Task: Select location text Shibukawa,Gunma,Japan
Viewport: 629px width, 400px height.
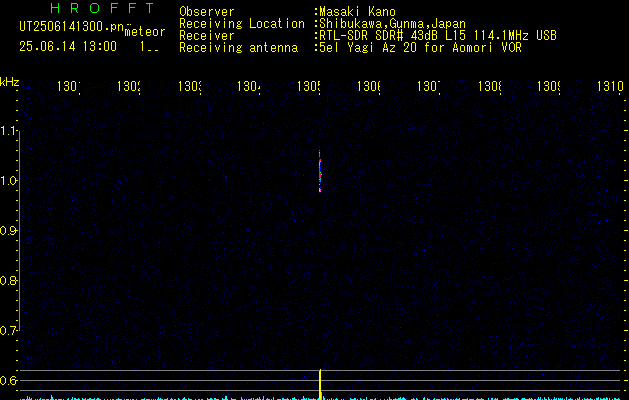Action: tap(392, 24)
